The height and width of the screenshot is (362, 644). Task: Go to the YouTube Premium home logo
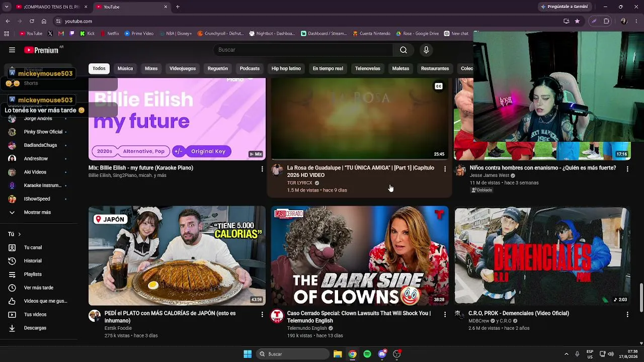(x=41, y=50)
